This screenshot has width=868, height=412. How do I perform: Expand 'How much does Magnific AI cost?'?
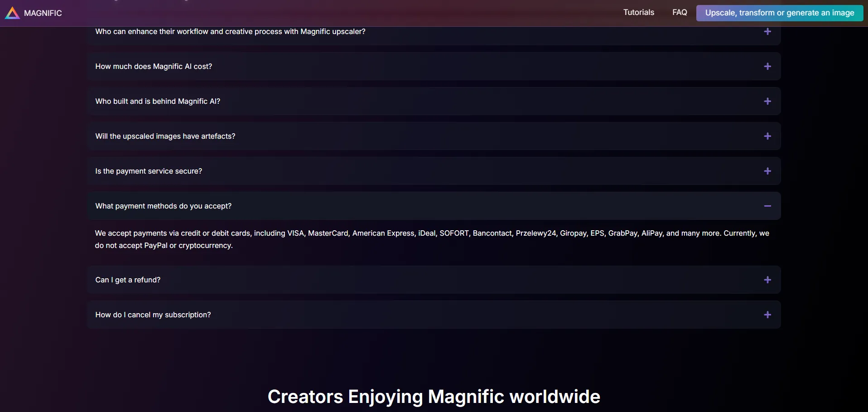154,67
